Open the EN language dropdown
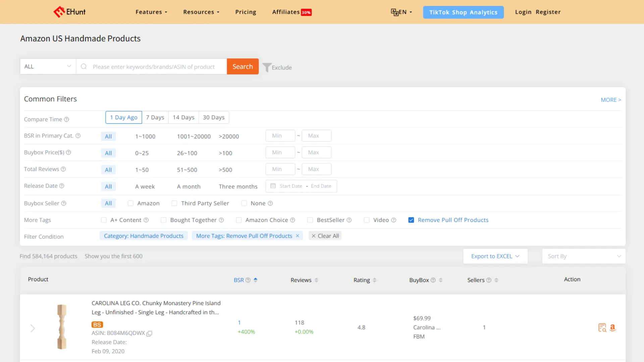The width and height of the screenshot is (644, 362). pyautogui.click(x=401, y=12)
